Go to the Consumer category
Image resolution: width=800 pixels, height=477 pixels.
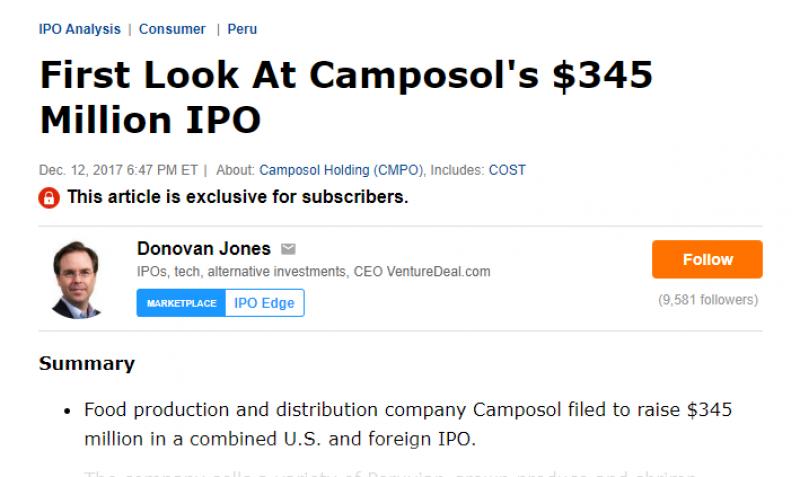(172, 29)
